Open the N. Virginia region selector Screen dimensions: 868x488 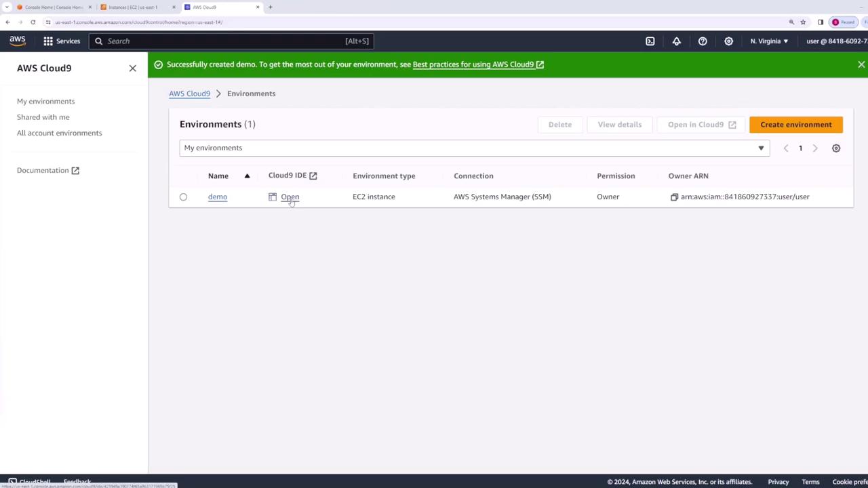click(x=769, y=41)
